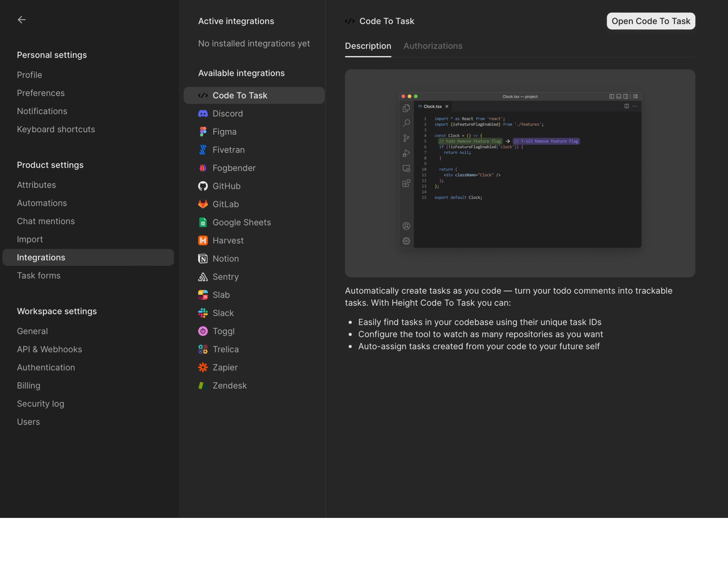Select the Google Sheets integration label
This screenshot has height=569, width=728.
point(242,223)
